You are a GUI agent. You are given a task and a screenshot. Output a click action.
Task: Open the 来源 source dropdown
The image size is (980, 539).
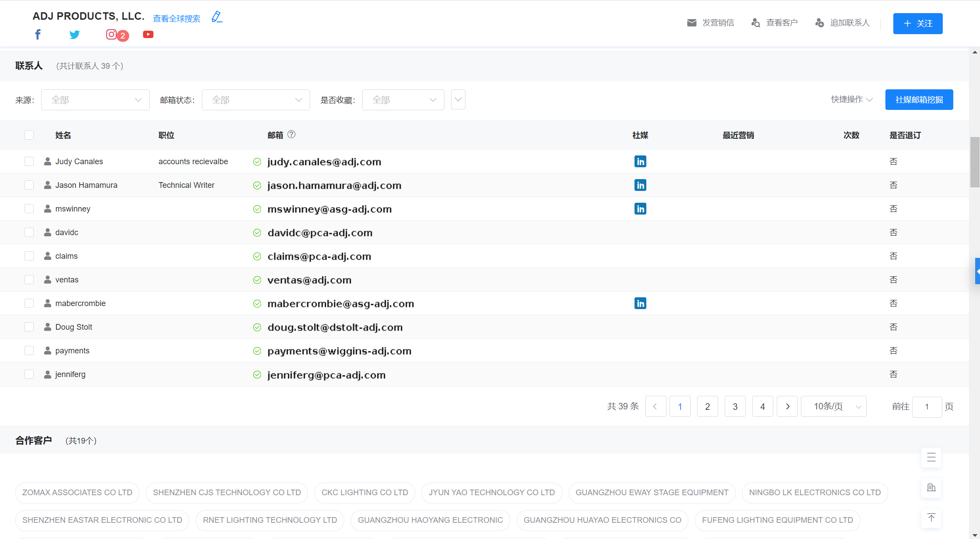tap(95, 100)
